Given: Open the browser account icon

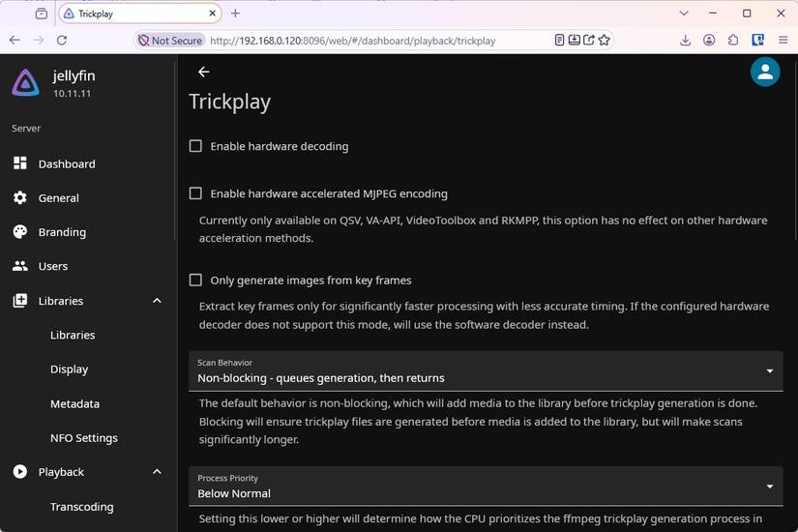Looking at the screenshot, I should (709, 41).
